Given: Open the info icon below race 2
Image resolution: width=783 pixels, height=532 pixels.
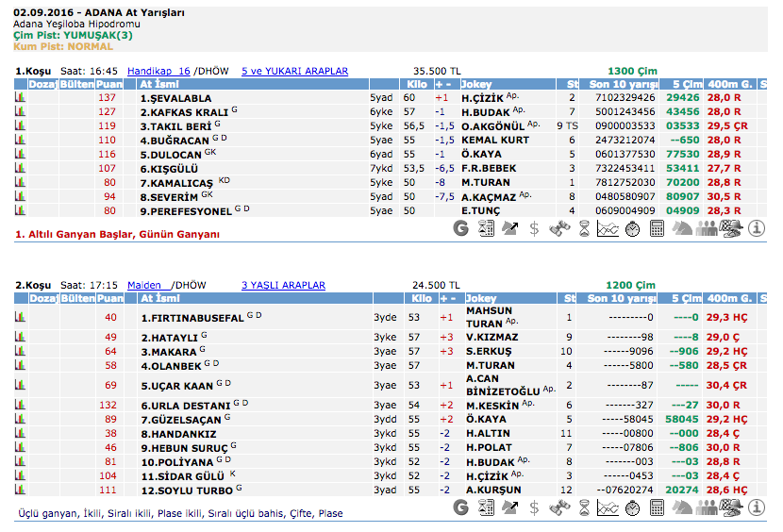Looking at the screenshot, I should tap(756, 507).
